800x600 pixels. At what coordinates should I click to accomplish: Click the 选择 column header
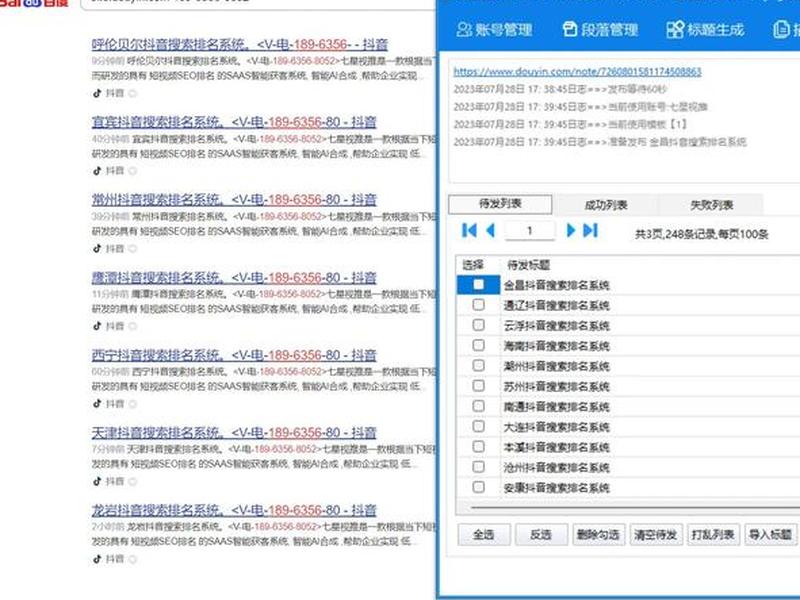(x=473, y=265)
